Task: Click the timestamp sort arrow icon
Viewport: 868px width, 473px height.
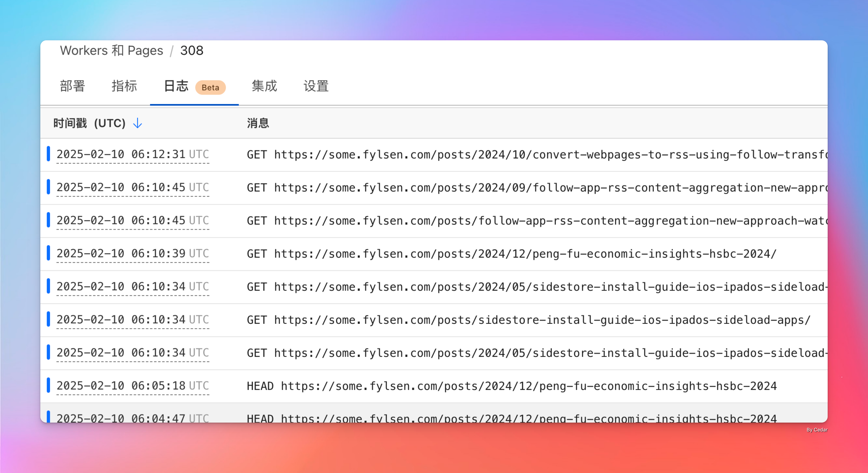Action: click(138, 123)
